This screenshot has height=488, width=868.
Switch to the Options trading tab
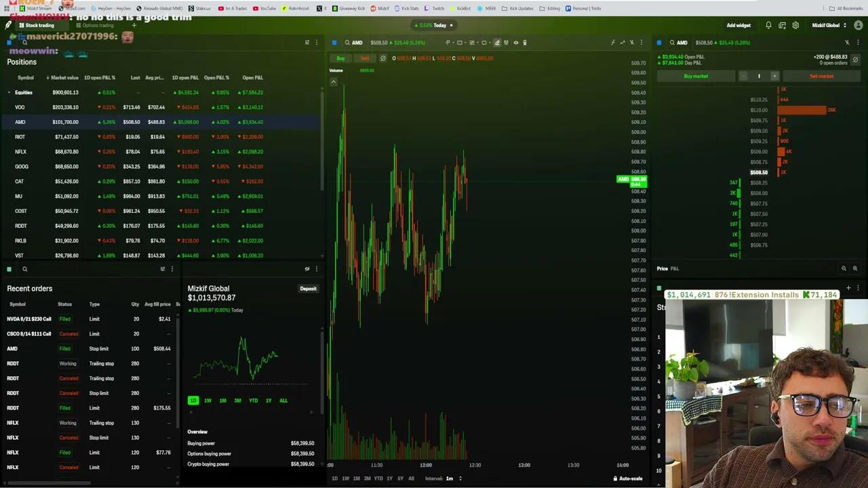94,25
